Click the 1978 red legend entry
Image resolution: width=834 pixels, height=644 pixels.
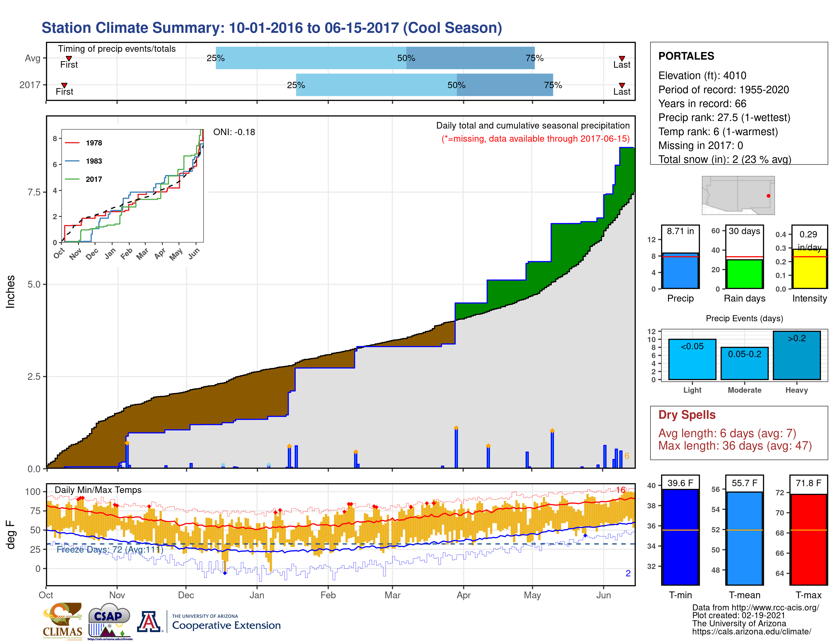[83, 143]
